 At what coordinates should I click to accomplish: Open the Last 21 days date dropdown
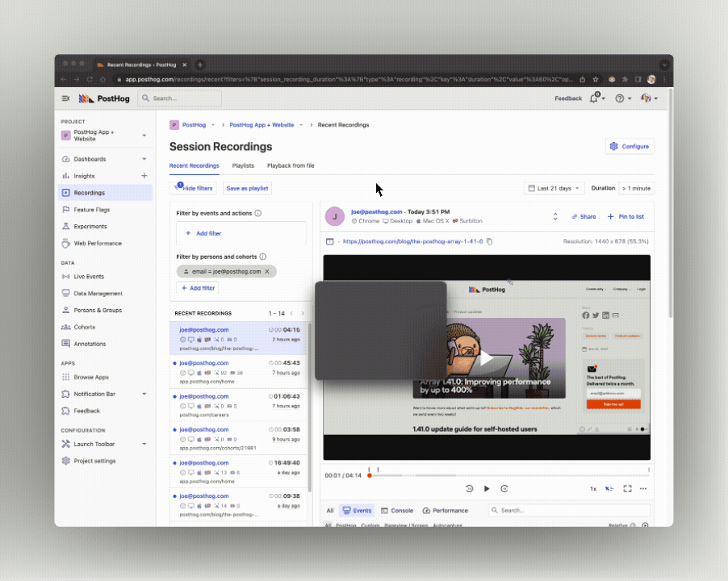click(x=554, y=188)
